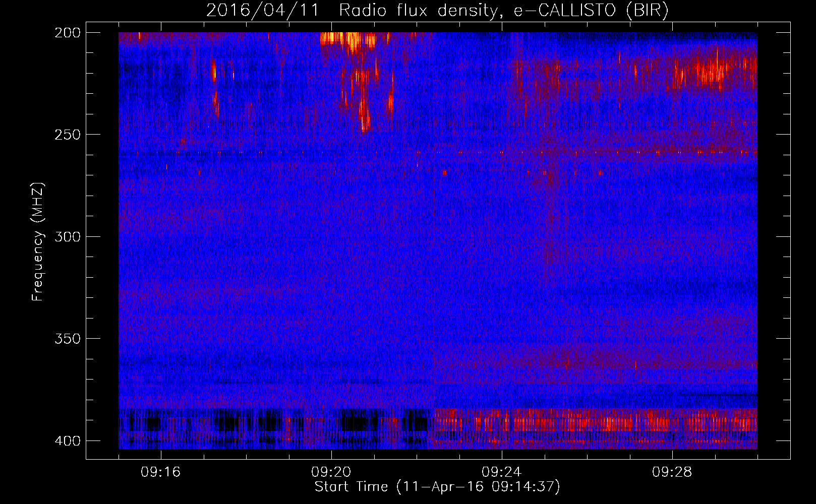
Task: Click the 400 frequency tick label
Action: [67, 441]
